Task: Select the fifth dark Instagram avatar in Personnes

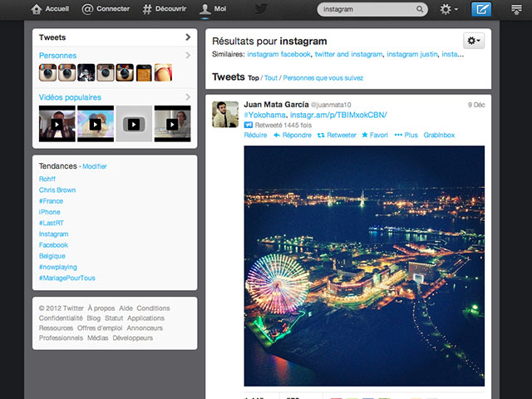Action: pos(125,72)
